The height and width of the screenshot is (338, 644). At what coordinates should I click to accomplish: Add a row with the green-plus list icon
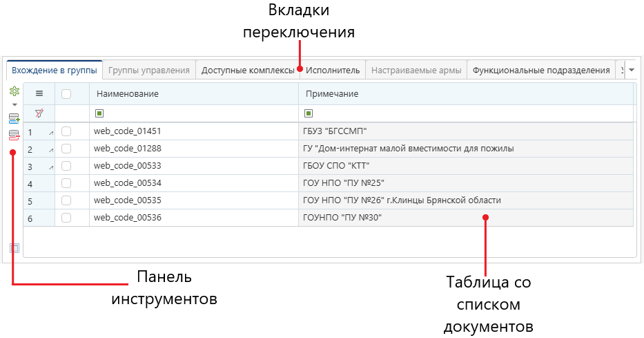14,119
